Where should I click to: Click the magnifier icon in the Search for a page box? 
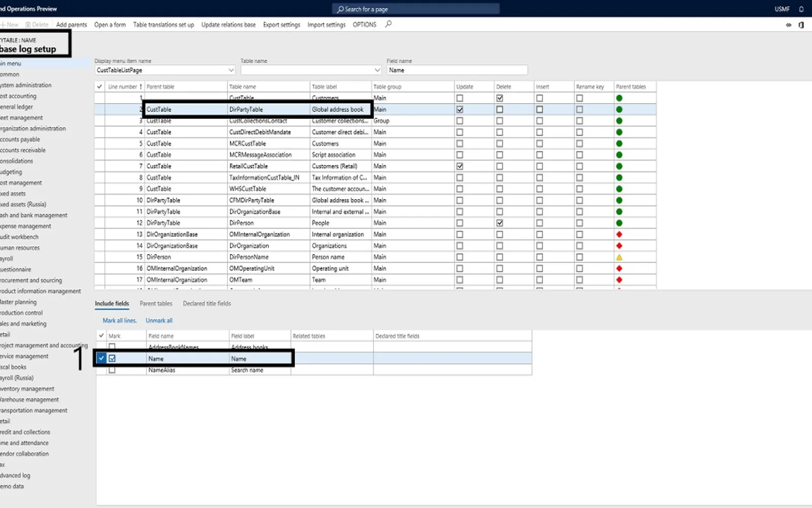pos(340,9)
